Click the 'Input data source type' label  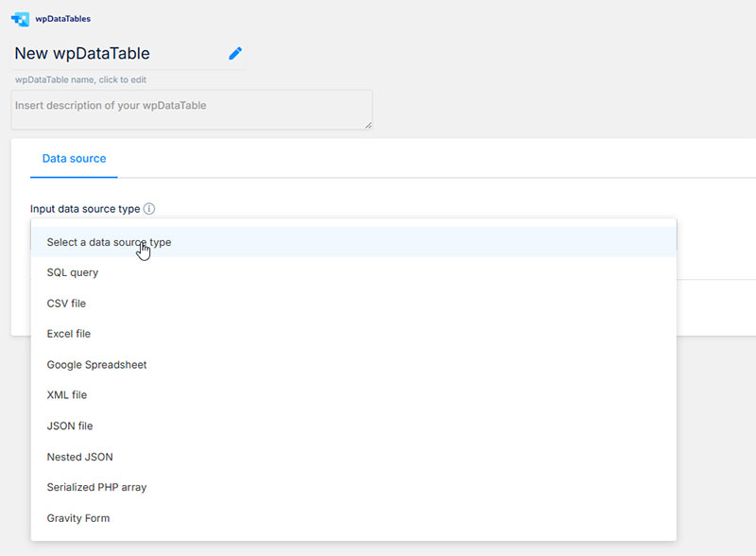[85, 209]
